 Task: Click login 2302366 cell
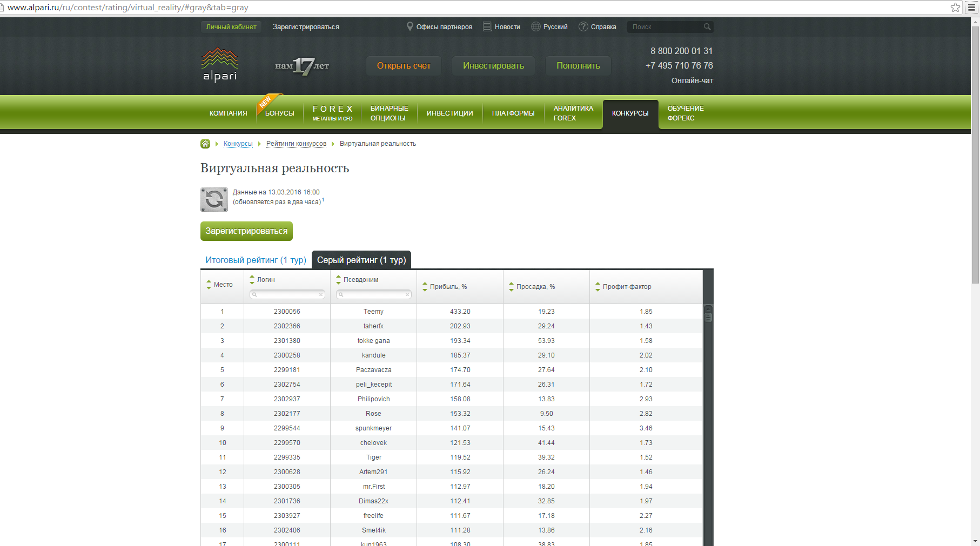(x=287, y=326)
